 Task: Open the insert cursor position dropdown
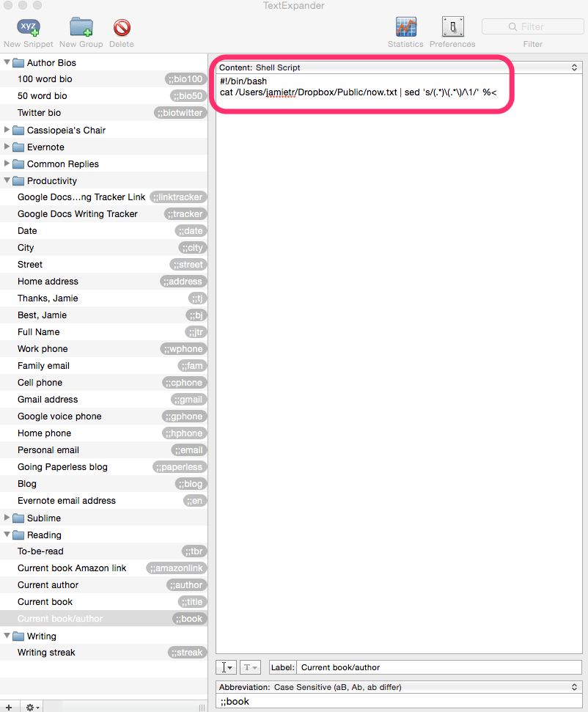tap(226, 667)
